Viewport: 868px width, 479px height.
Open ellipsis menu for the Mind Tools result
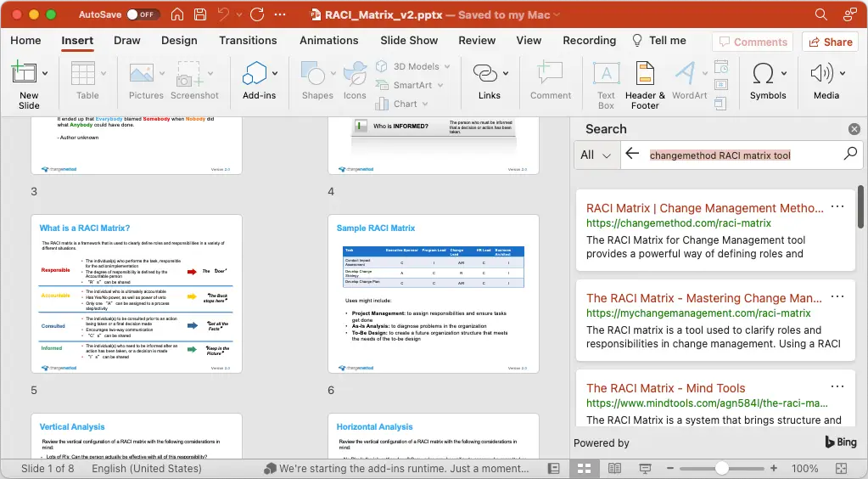tap(837, 386)
